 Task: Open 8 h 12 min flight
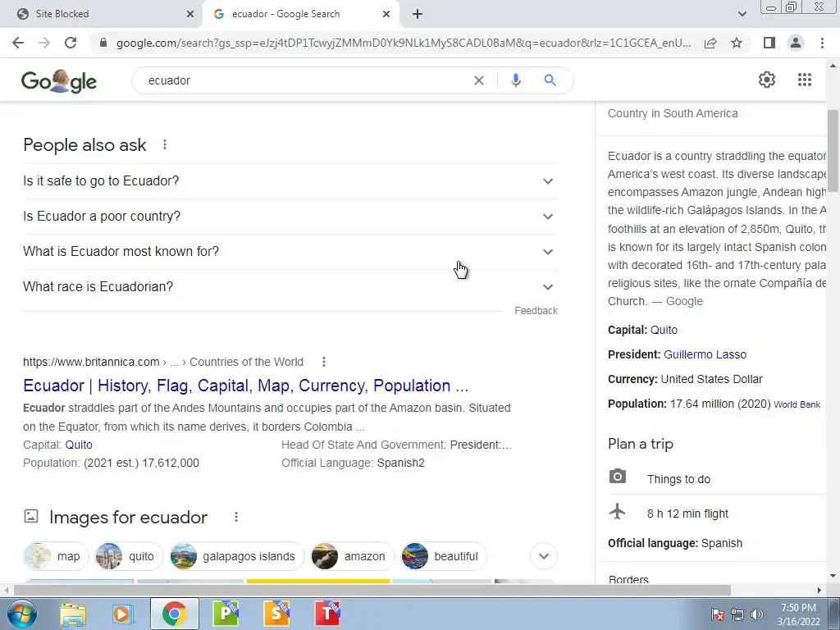click(x=687, y=514)
